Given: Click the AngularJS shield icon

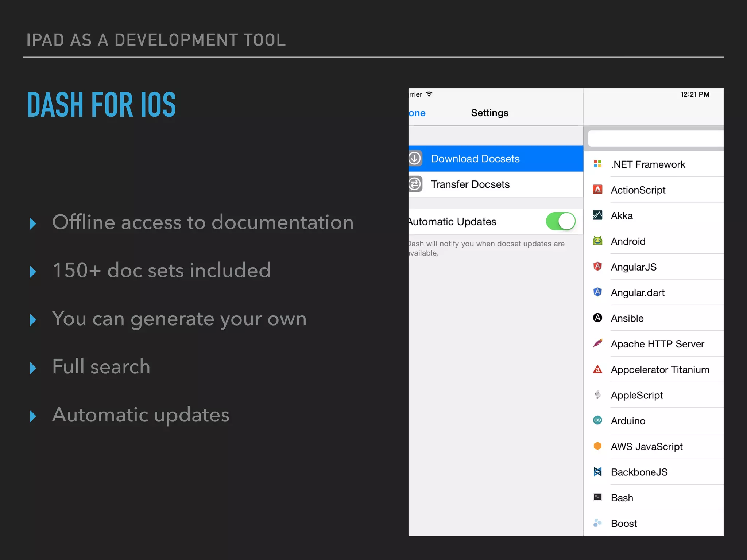Looking at the screenshot, I should [x=597, y=267].
